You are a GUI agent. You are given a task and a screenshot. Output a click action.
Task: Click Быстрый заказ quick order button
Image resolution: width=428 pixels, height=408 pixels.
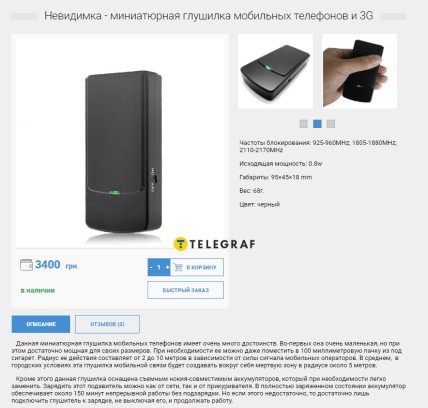coord(186,290)
